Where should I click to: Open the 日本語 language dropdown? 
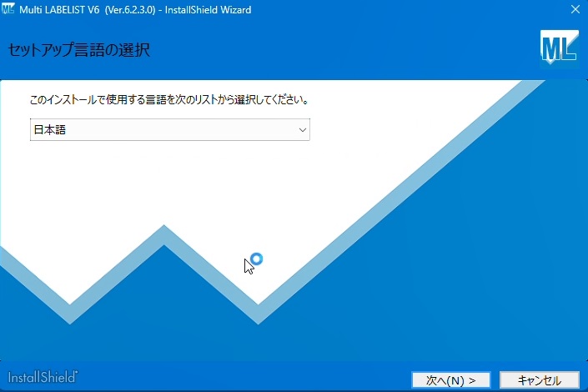click(x=170, y=130)
